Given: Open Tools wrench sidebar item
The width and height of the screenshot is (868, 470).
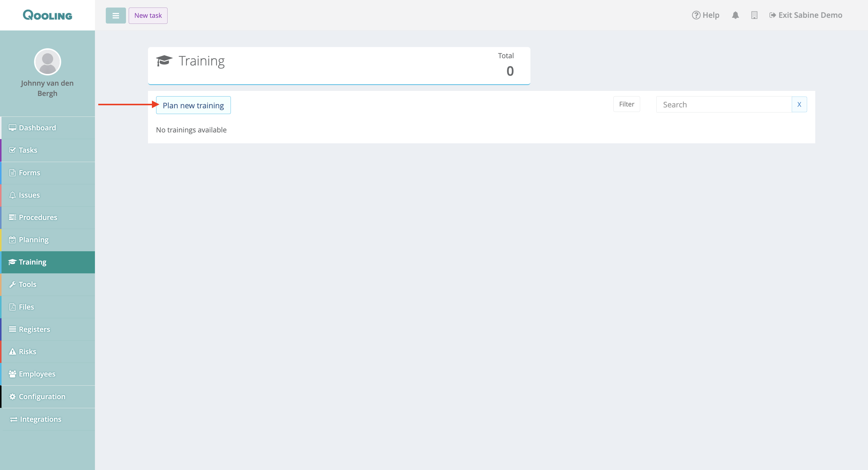Looking at the screenshot, I should (28, 284).
